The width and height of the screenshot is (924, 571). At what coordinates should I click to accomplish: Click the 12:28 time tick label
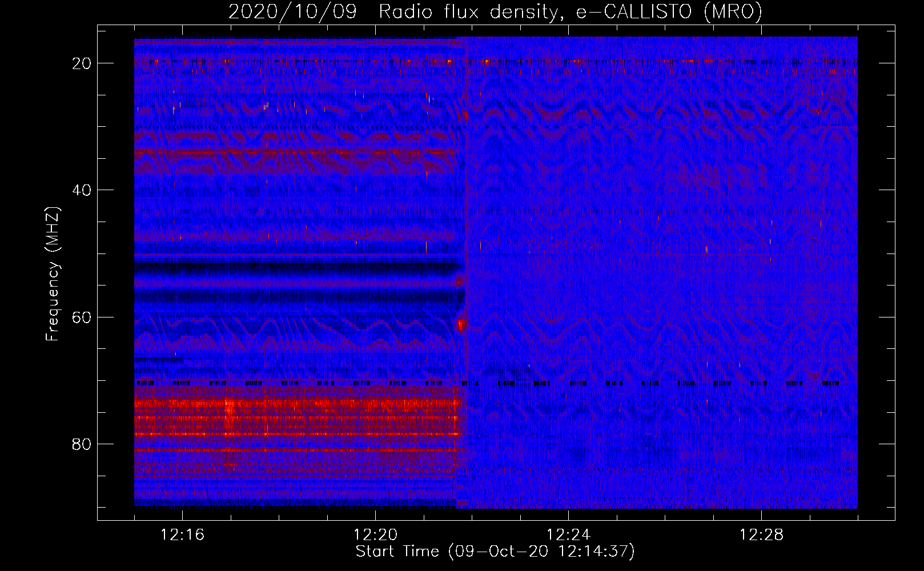coord(761,535)
